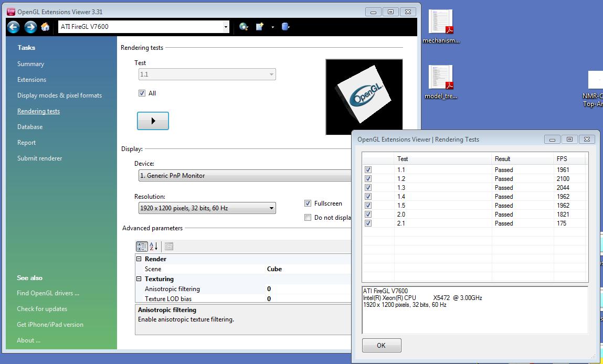Uncheck test 1.2 in results
This screenshot has width=603, height=364.
coord(368,179)
